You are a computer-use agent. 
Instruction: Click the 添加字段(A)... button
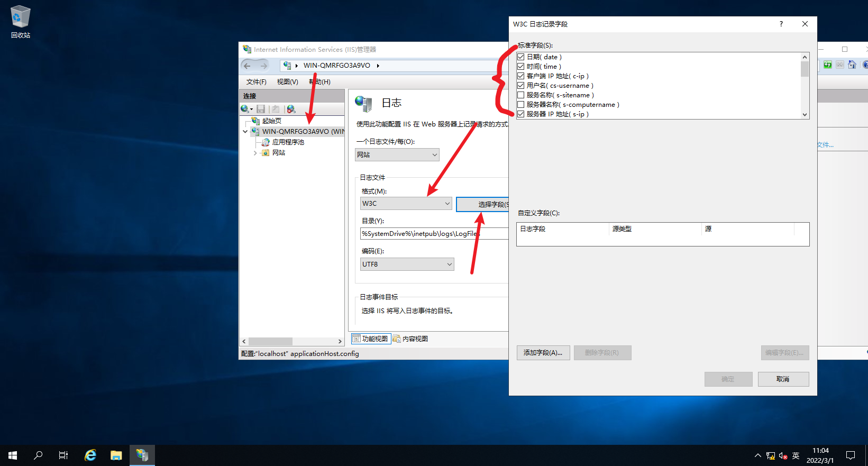[x=543, y=353]
